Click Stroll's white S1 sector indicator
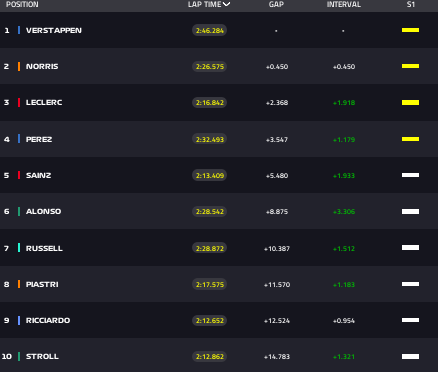 coord(410,357)
